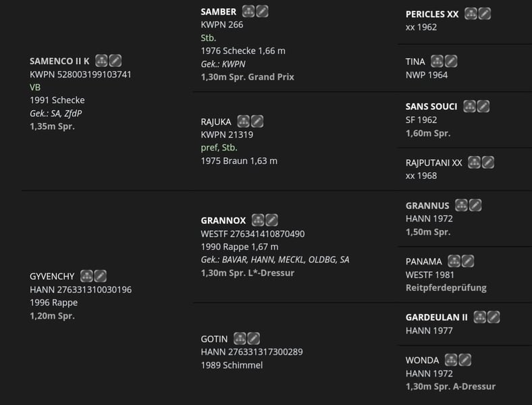Open the SAMENCO II K name link
This screenshot has height=405, width=532.
[59, 61]
